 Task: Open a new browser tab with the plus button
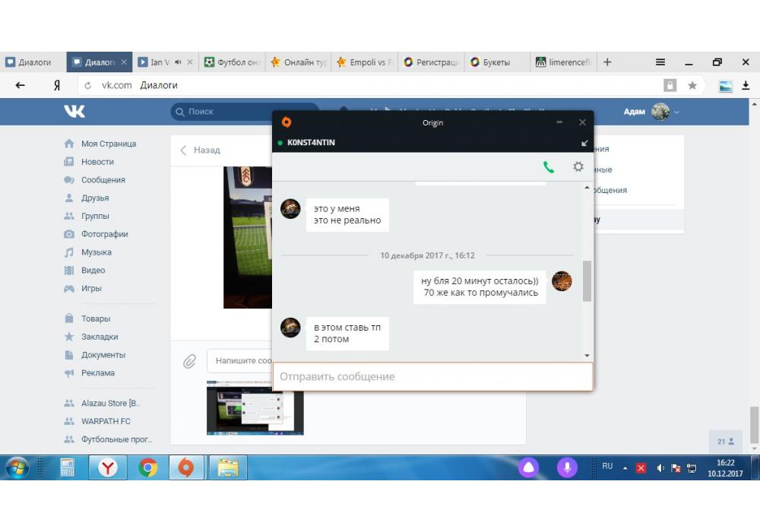(607, 62)
